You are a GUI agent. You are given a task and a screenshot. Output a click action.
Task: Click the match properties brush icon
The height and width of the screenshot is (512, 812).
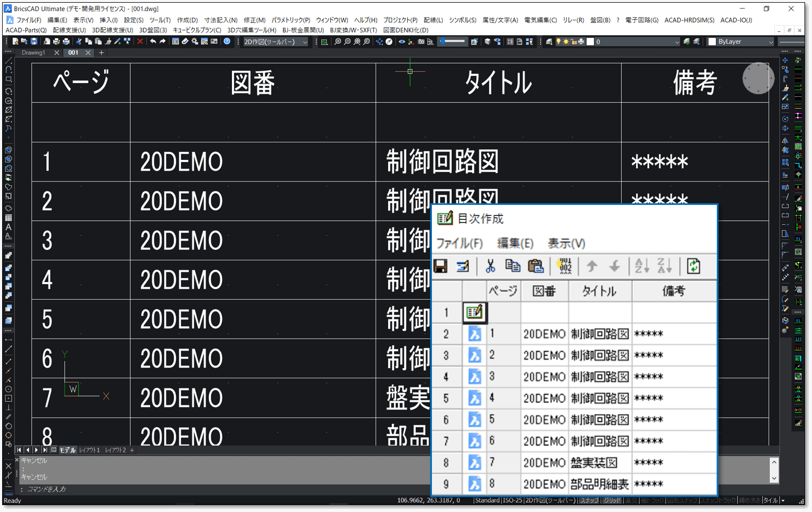click(x=107, y=41)
